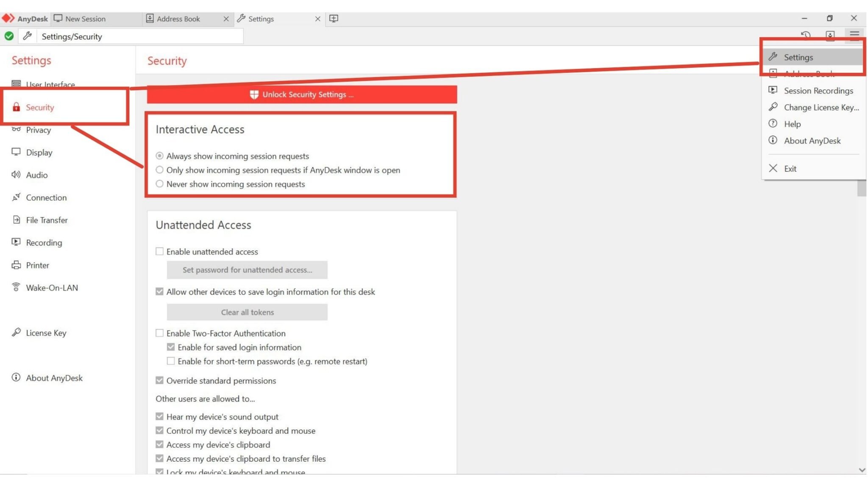Click the License Key icon in sidebar
This screenshot has height=488, width=868.
click(x=16, y=333)
